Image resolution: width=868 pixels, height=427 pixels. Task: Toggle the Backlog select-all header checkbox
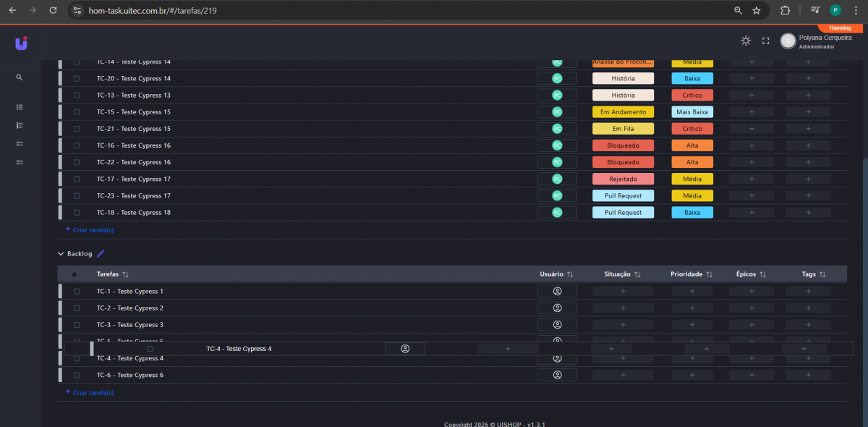click(75, 275)
